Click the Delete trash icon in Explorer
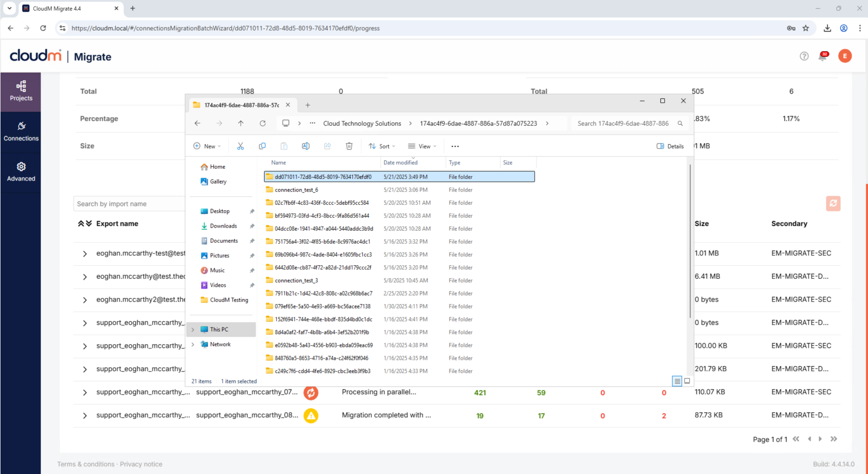 (x=349, y=146)
